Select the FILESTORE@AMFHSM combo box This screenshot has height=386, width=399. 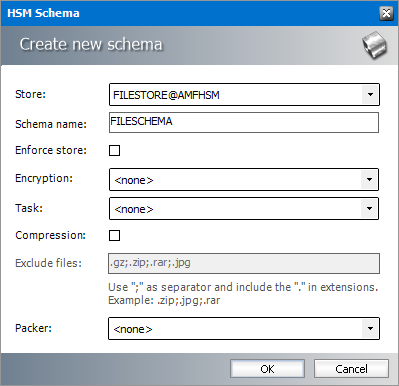[x=244, y=95]
